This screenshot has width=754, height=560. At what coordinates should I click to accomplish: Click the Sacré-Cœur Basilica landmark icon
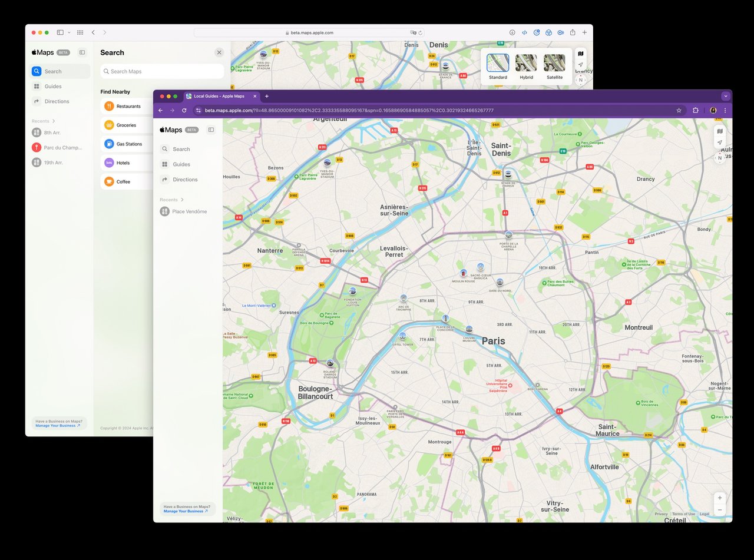pos(481,267)
